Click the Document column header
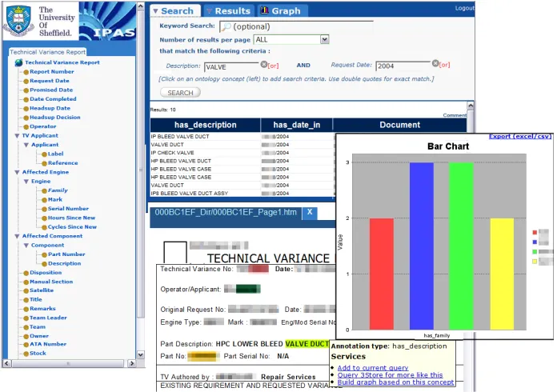The image size is (557, 392). click(x=399, y=125)
